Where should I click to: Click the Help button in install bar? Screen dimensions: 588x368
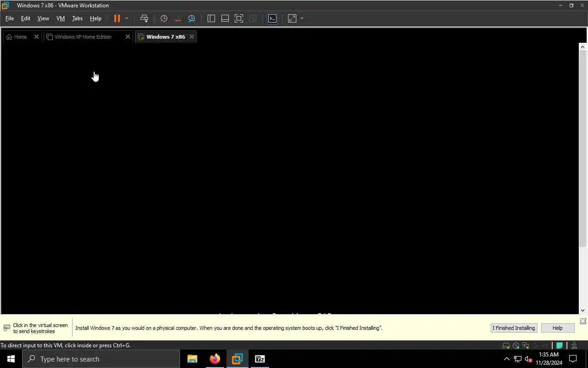557,328
